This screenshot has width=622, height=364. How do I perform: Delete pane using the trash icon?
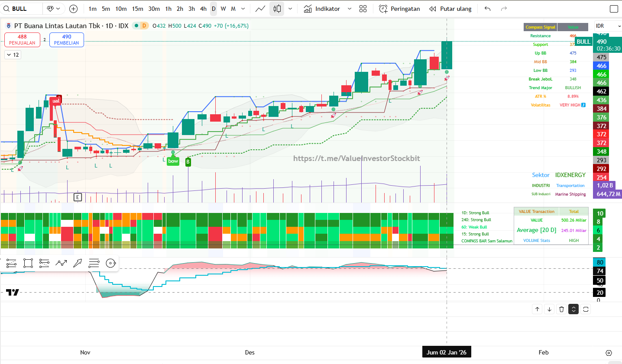561,309
